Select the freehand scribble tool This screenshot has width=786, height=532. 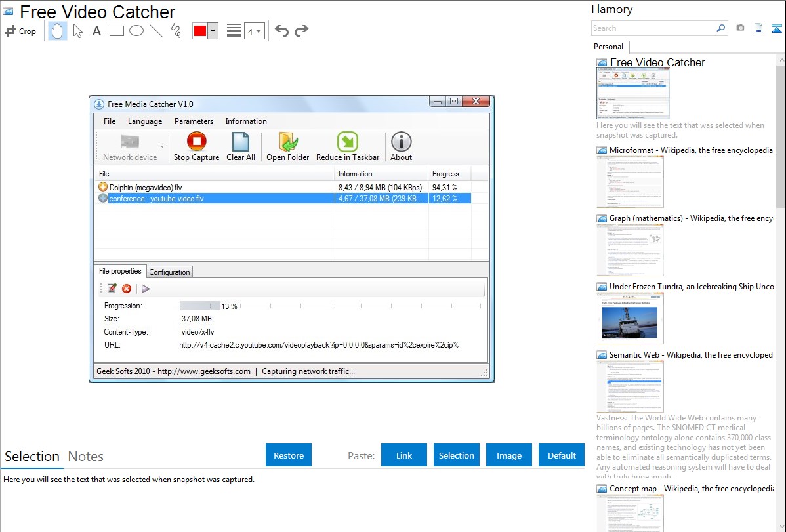[176, 31]
